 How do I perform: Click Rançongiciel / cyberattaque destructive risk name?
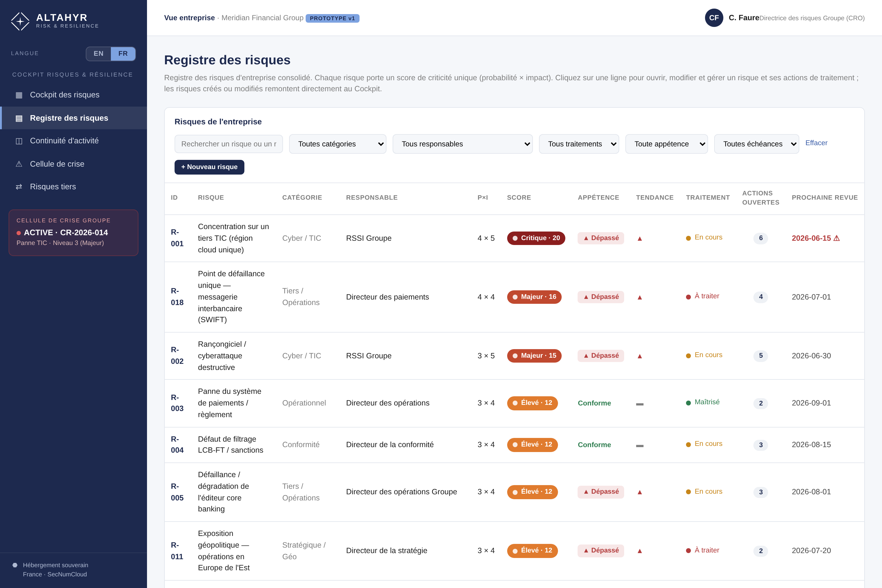click(x=222, y=356)
